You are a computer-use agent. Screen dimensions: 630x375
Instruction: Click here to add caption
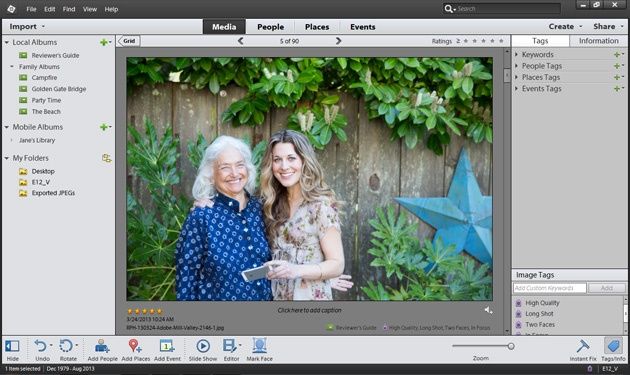[309, 310]
